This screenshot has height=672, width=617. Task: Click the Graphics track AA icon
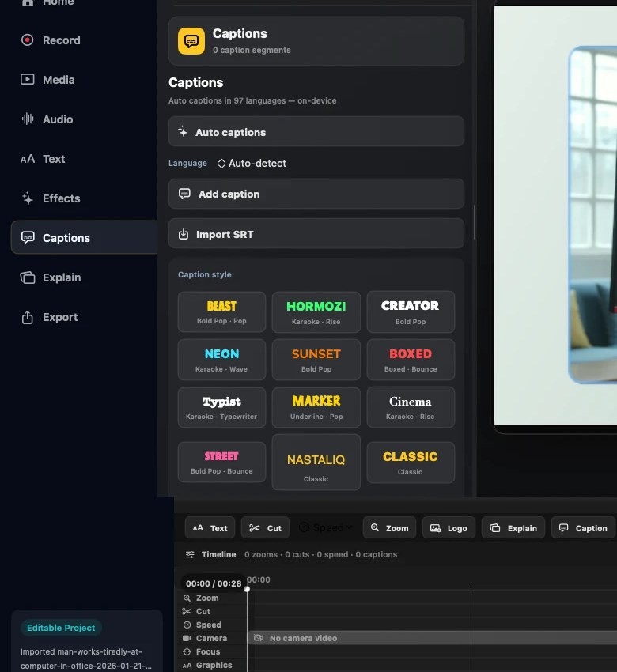tap(187, 665)
